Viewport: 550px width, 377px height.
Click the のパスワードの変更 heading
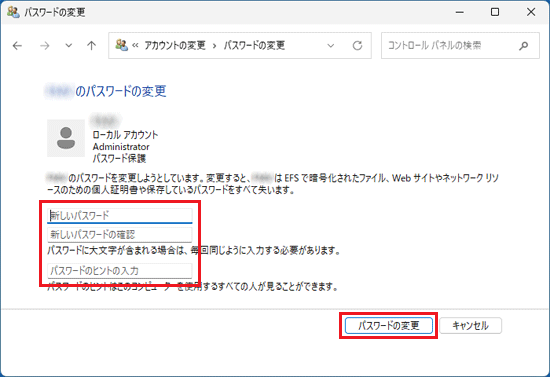coord(121,91)
